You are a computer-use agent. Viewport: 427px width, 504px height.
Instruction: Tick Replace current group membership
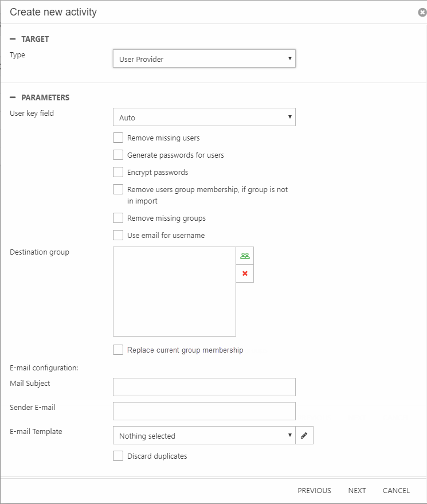coord(118,350)
